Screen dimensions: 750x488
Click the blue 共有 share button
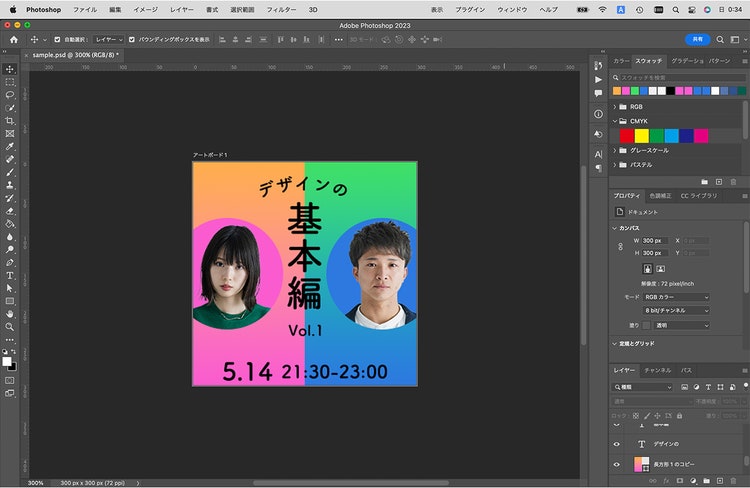coord(698,39)
